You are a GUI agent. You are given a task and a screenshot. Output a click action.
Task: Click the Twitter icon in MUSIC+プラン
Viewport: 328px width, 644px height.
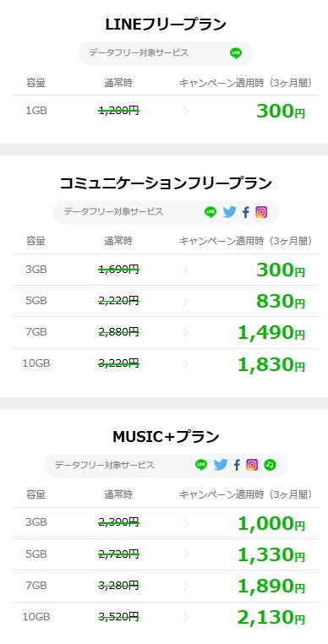221,465
